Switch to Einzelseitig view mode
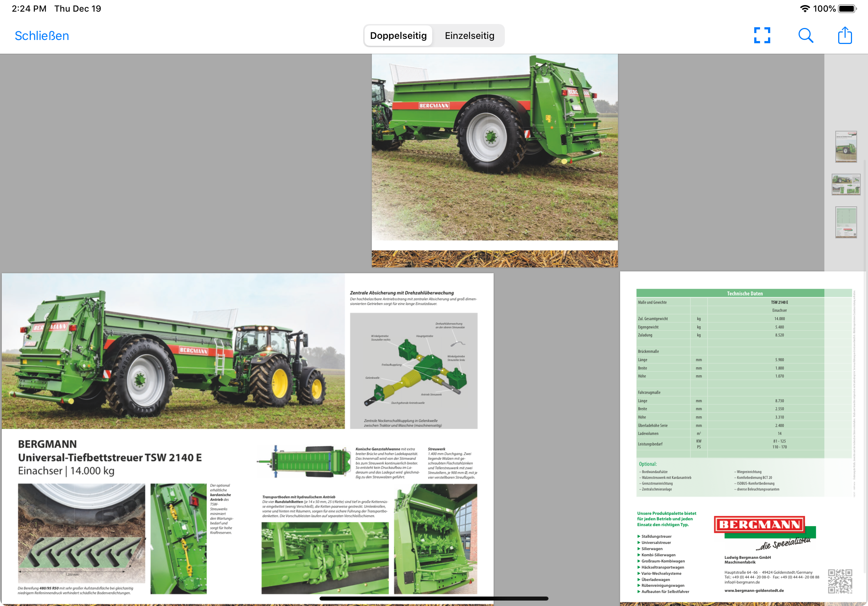868x606 pixels. (469, 36)
